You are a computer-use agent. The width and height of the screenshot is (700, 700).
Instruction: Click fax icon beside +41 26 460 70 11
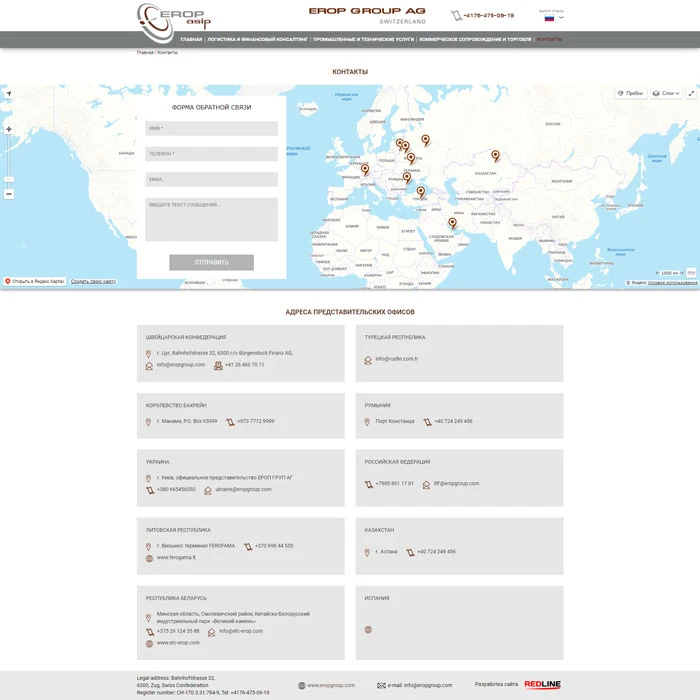point(218,366)
